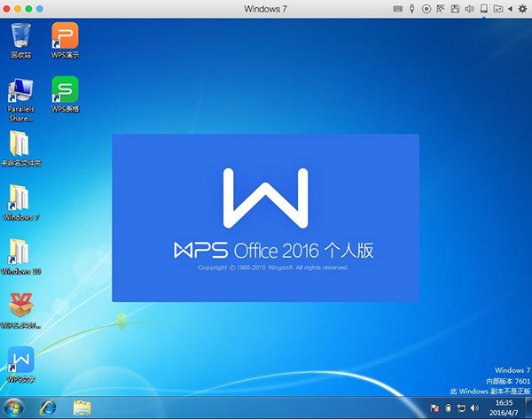Click Parallels USB devices icon
532x419 pixels.
point(412,9)
